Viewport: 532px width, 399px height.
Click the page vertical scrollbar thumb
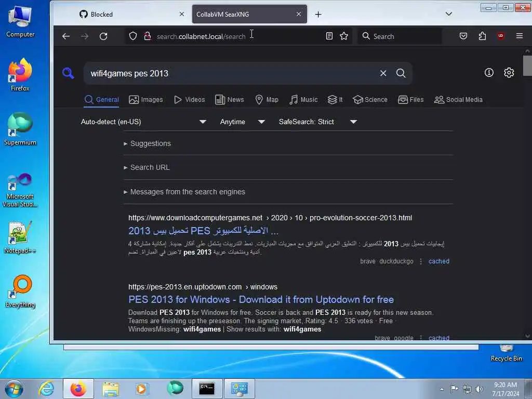coord(527,65)
